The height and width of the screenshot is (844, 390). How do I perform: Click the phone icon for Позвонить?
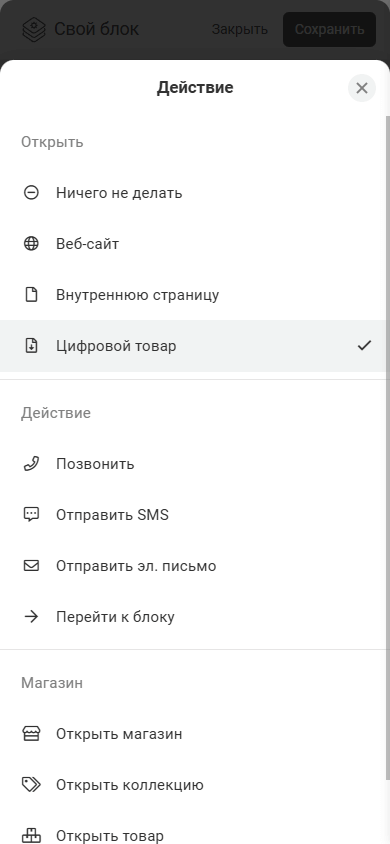tap(31, 464)
